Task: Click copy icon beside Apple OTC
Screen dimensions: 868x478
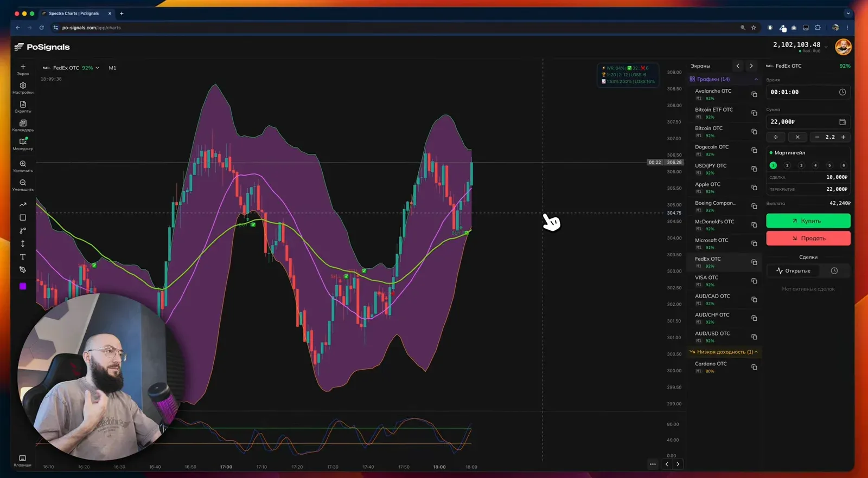Action: point(754,188)
